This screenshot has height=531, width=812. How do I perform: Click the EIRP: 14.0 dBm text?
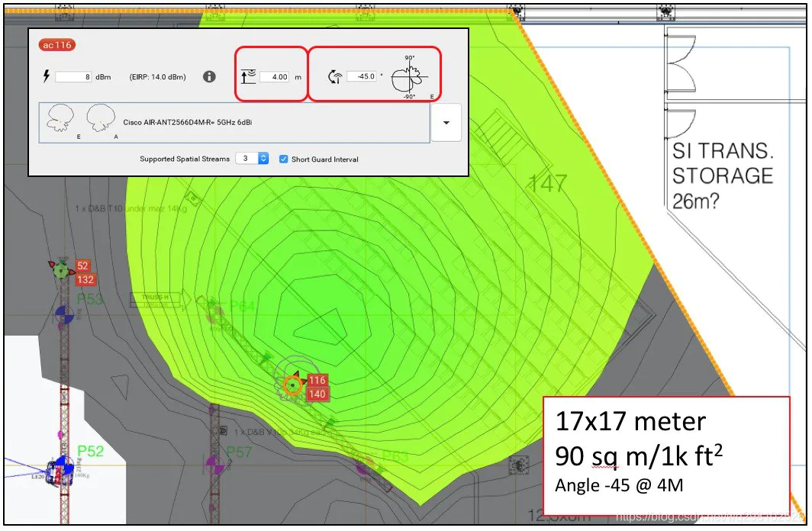tap(157, 76)
